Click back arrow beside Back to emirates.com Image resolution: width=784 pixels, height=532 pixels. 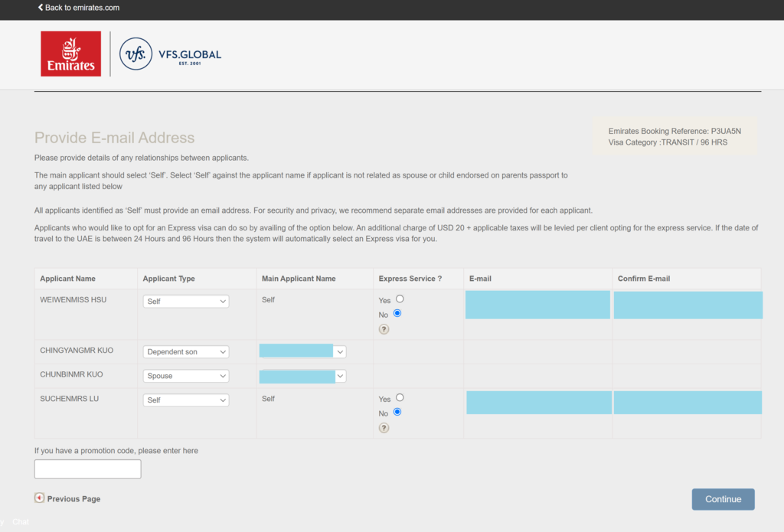pyautogui.click(x=41, y=8)
